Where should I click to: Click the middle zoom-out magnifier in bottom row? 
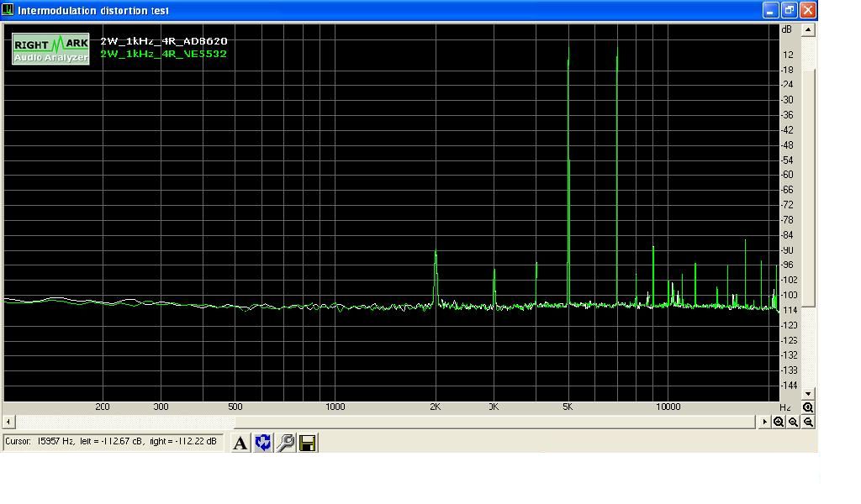click(793, 422)
